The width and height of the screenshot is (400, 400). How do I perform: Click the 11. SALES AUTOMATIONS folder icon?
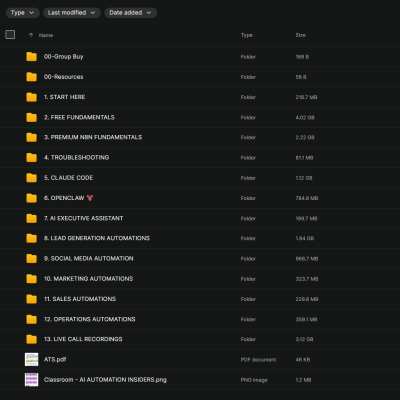31,299
